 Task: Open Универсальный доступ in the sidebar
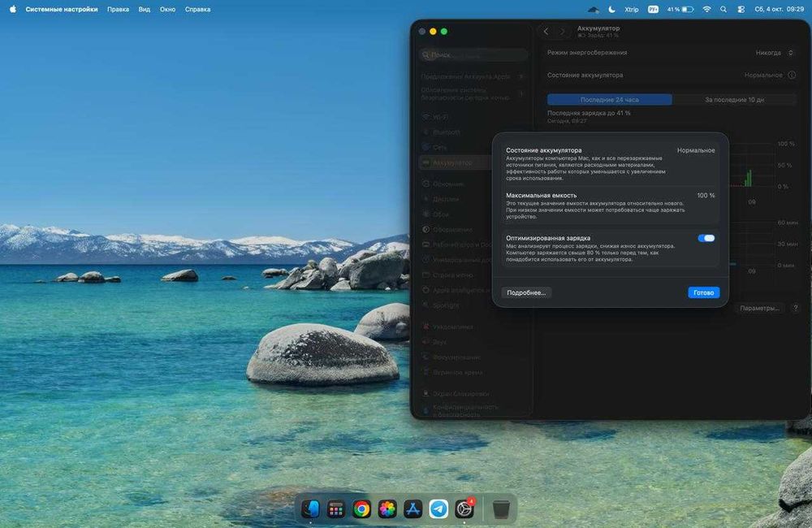[x=456, y=260]
